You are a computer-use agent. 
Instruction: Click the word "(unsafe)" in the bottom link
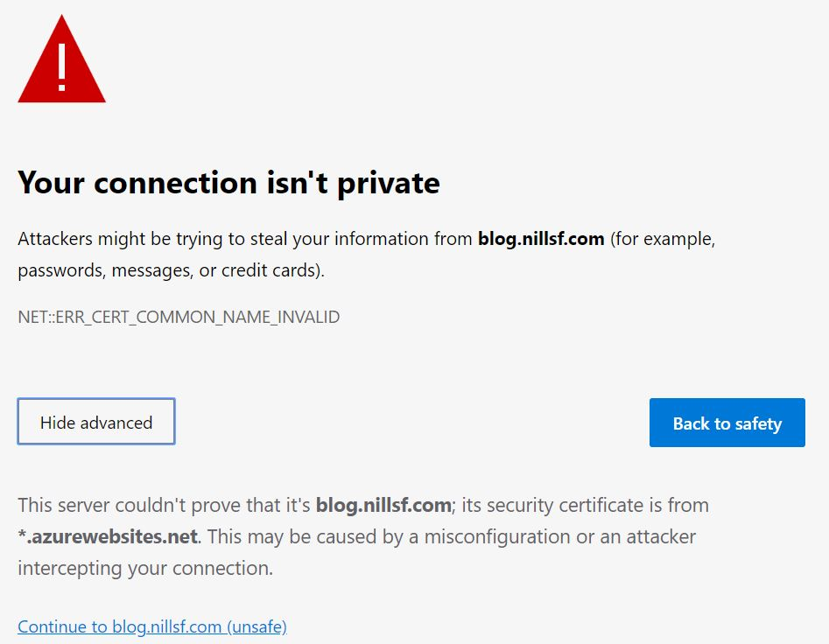coord(257,626)
